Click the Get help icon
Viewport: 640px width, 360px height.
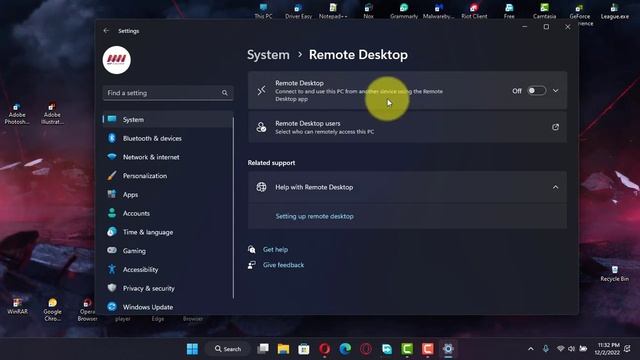pyautogui.click(x=252, y=249)
